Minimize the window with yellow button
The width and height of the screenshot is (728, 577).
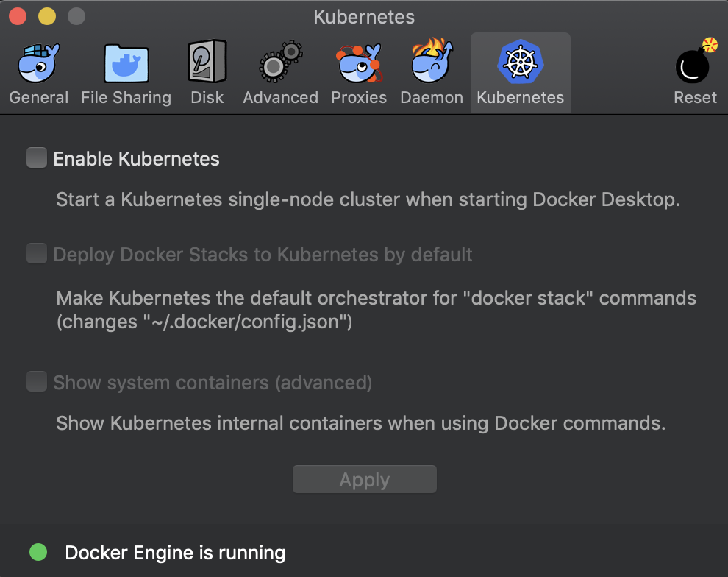(46, 16)
